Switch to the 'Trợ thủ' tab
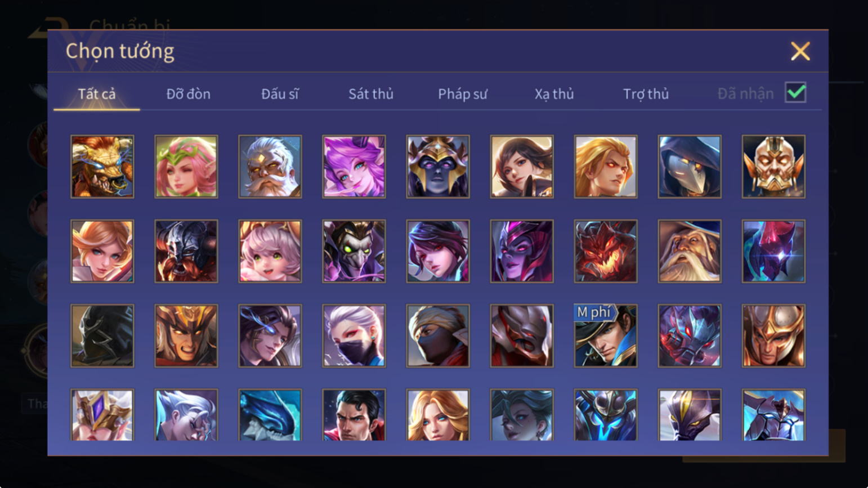The image size is (868, 488). (x=646, y=94)
